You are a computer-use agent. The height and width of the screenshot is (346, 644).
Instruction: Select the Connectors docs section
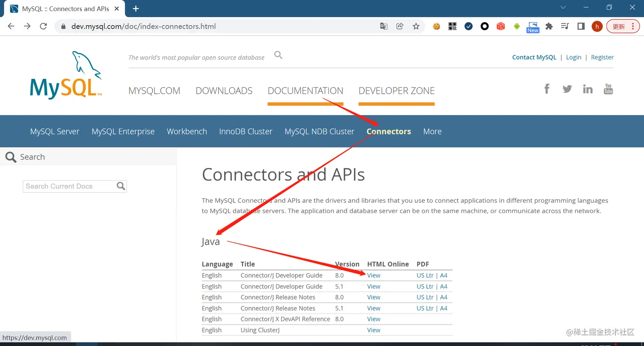[389, 131]
